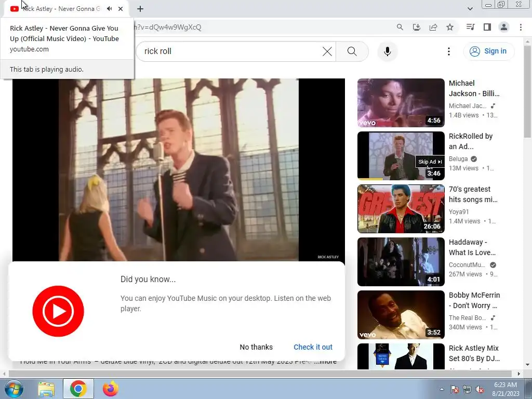Viewport: 532px width, 399px height.
Task: Launch Firefox from the taskbar
Action: pos(111,389)
